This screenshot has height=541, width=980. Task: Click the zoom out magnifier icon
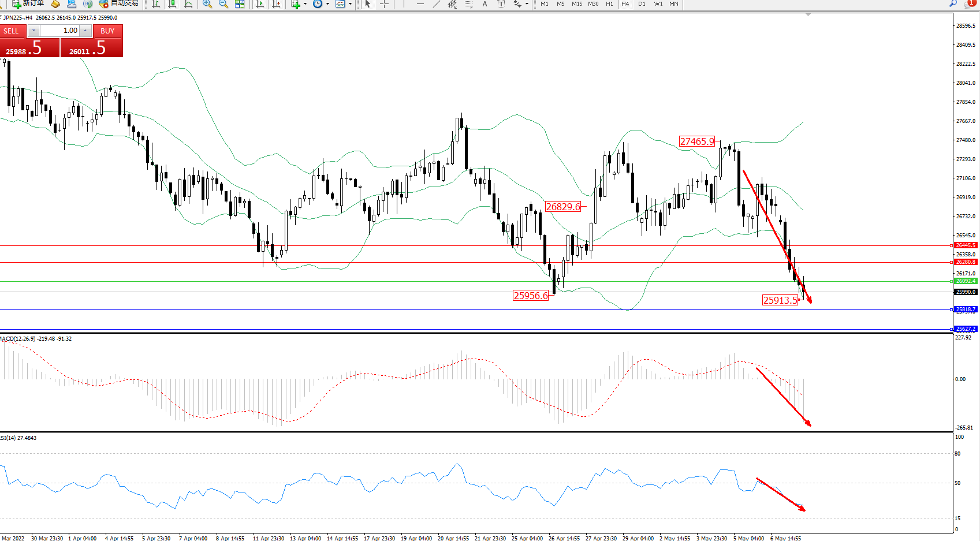click(x=223, y=4)
